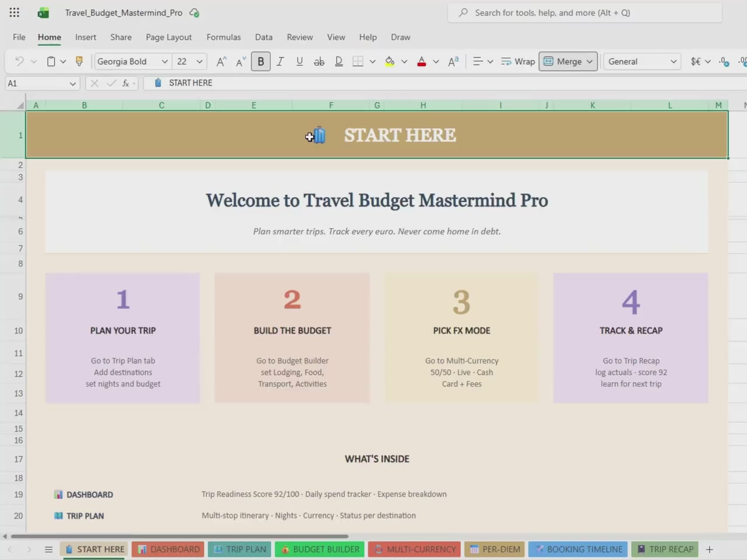Open the PER-DIEM sheet tab

[x=494, y=549]
